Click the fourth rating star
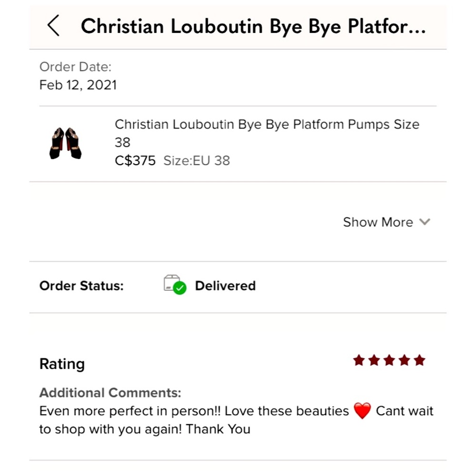The width and height of the screenshot is (476, 476). pos(405,361)
